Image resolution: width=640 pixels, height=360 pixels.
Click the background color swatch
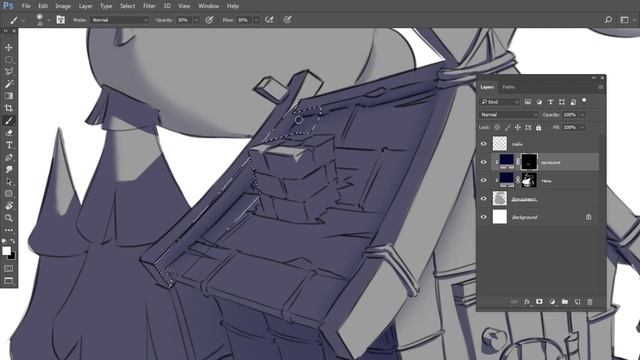coord(13,256)
